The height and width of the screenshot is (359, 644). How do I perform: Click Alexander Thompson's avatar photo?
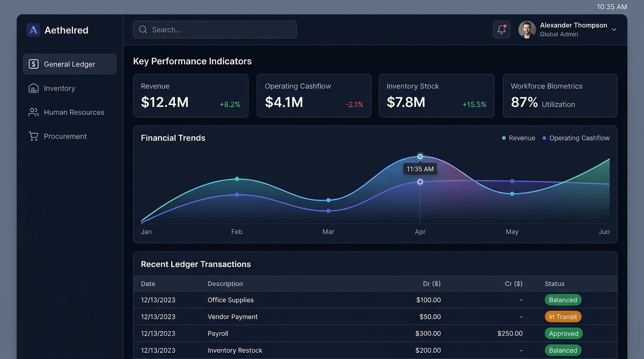pyautogui.click(x=527, y=29)
